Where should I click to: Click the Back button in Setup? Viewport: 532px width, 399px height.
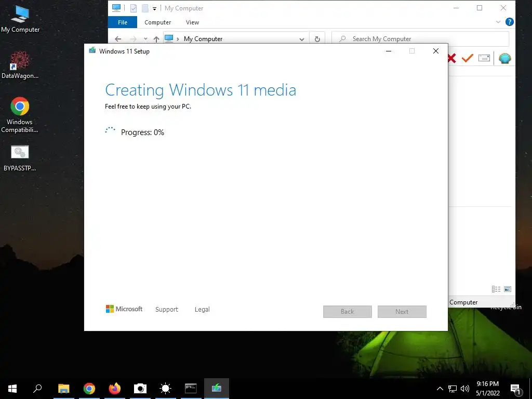[348, 312]
